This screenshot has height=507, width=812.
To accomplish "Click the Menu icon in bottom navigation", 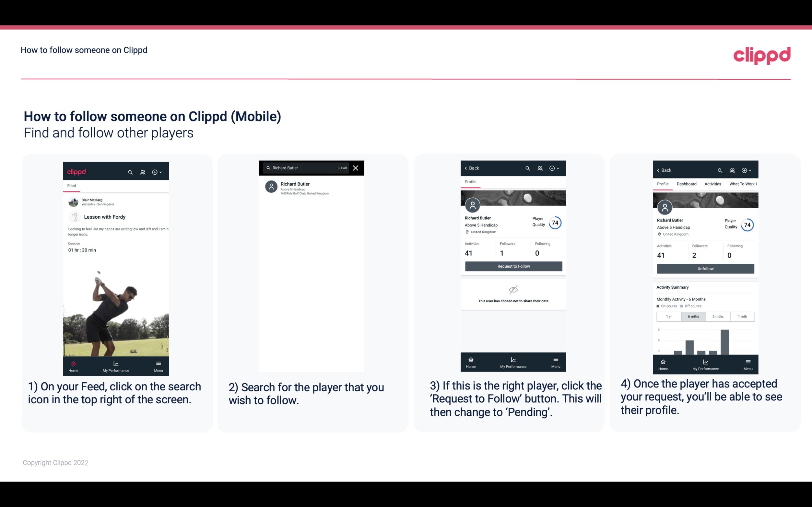I will [158, 364].
